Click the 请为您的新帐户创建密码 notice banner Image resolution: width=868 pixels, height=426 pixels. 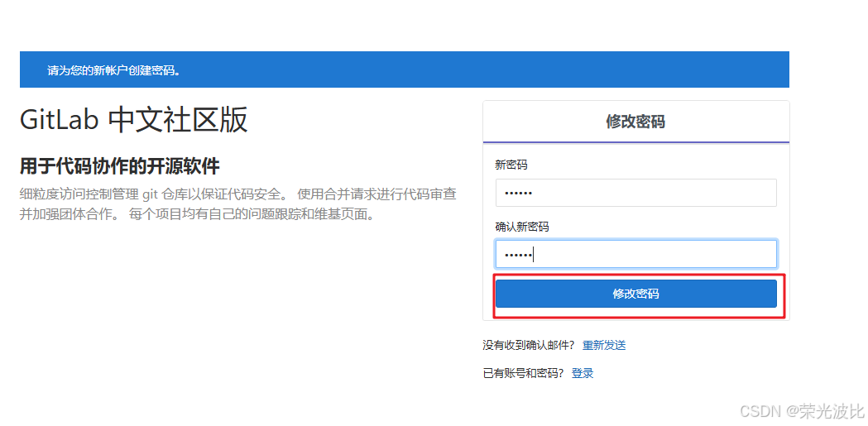(404, 69)
